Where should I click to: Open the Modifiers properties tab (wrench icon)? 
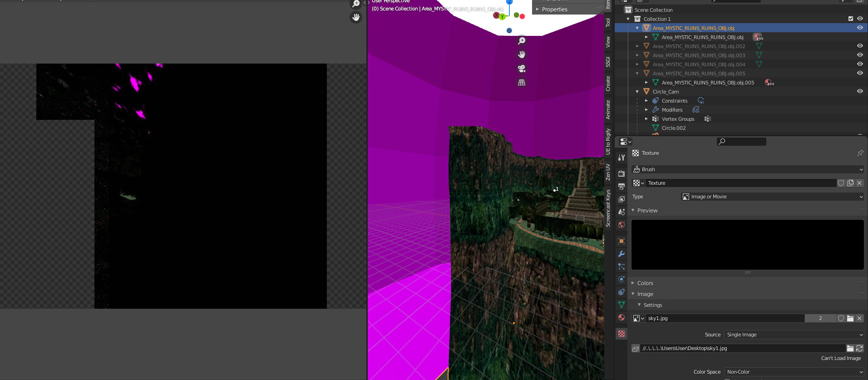tap(621, 254)
